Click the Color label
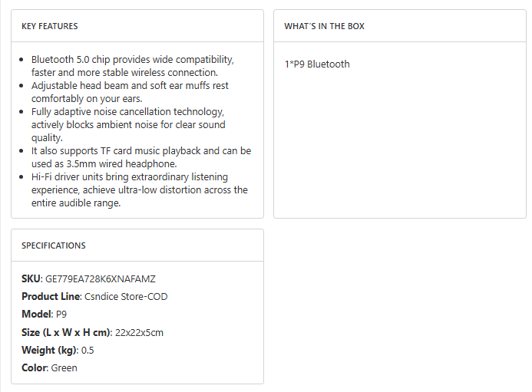 point(34,367)
